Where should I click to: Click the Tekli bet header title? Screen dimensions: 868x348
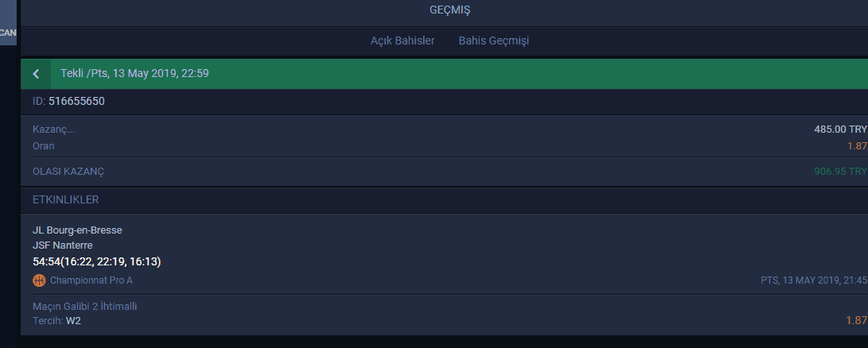134,73
